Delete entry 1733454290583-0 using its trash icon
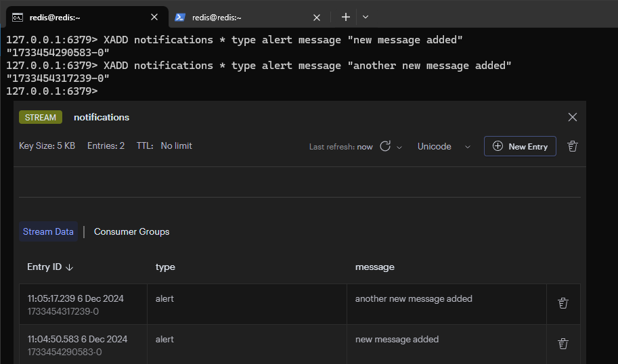This screenshot has width=618, height=364. pyautogui.click(x=562, y=344)
